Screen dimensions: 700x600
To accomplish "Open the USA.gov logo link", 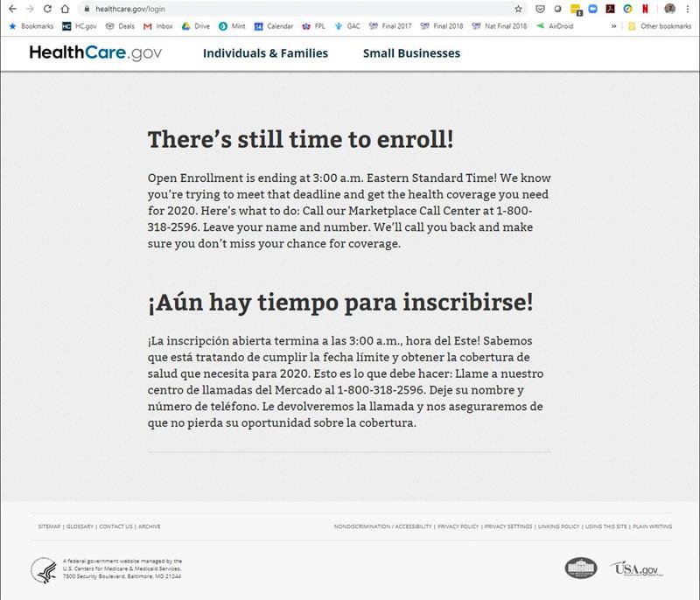I will click(633, 569).
